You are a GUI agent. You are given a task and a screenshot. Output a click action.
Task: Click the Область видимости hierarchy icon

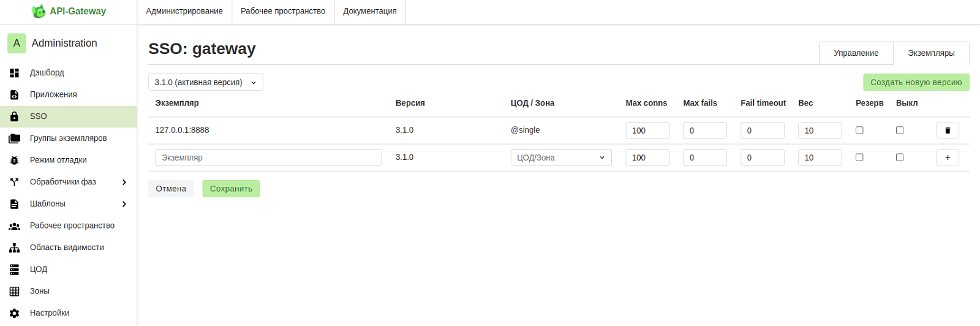pos(15,248)
